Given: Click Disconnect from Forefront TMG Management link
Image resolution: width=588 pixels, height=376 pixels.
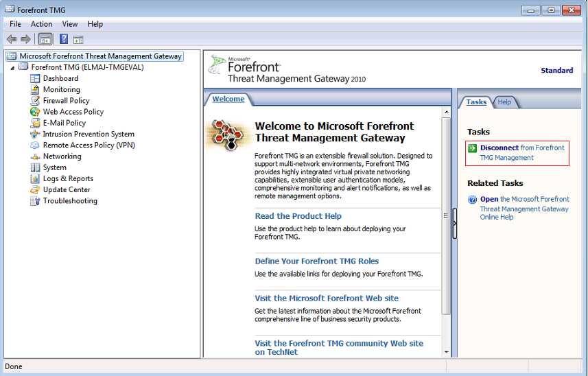Looking at the screenshot, I should [522, 152].
